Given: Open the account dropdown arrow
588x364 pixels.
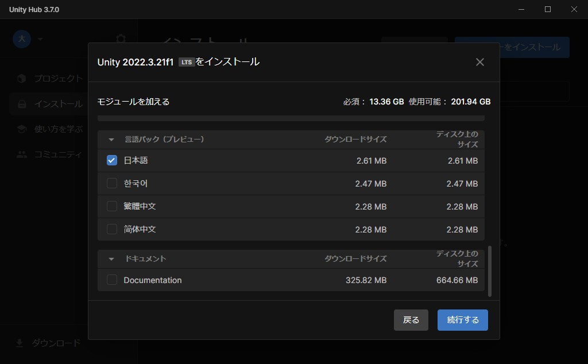Looking at the screenshot, I should 40,39.
